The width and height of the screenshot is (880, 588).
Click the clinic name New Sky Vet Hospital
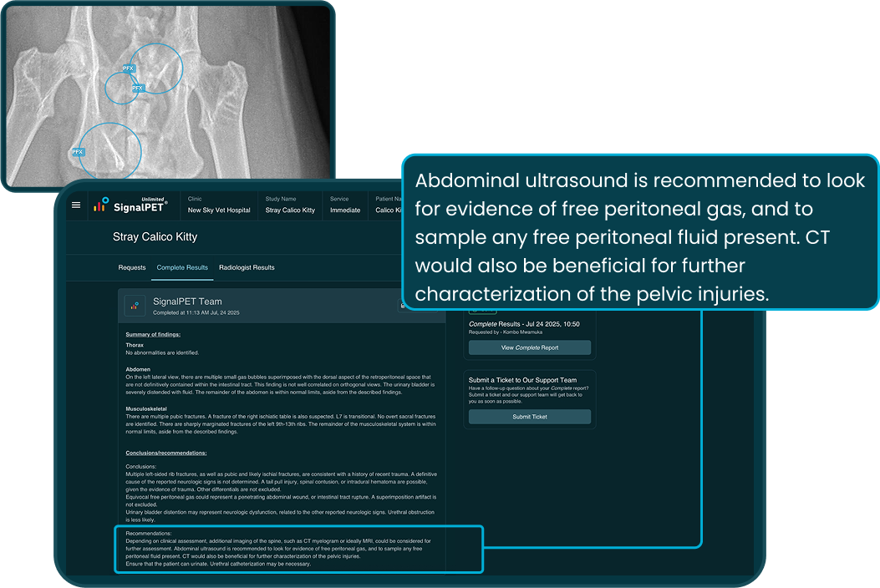pos(219,210)
